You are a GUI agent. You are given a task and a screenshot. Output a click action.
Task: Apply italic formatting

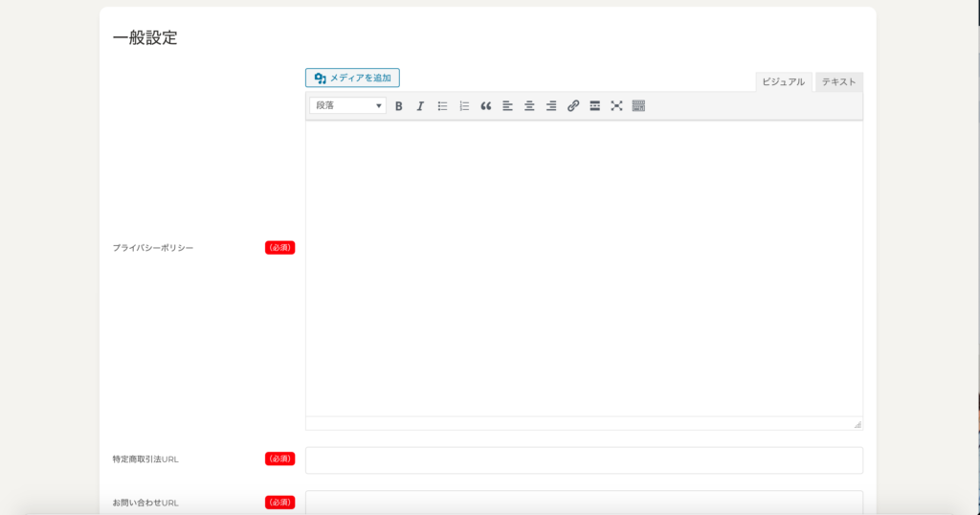(420, 106)
